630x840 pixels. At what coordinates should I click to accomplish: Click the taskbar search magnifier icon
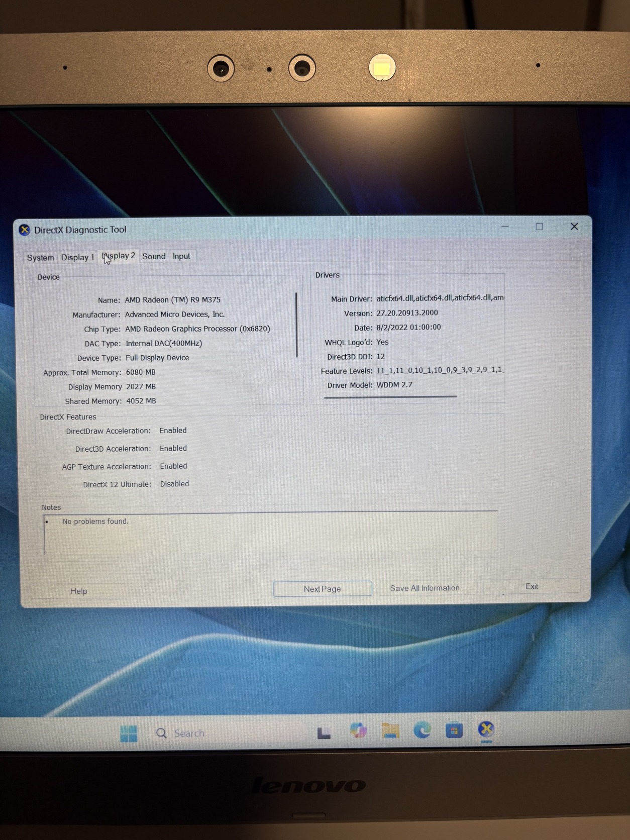point(161,733)
